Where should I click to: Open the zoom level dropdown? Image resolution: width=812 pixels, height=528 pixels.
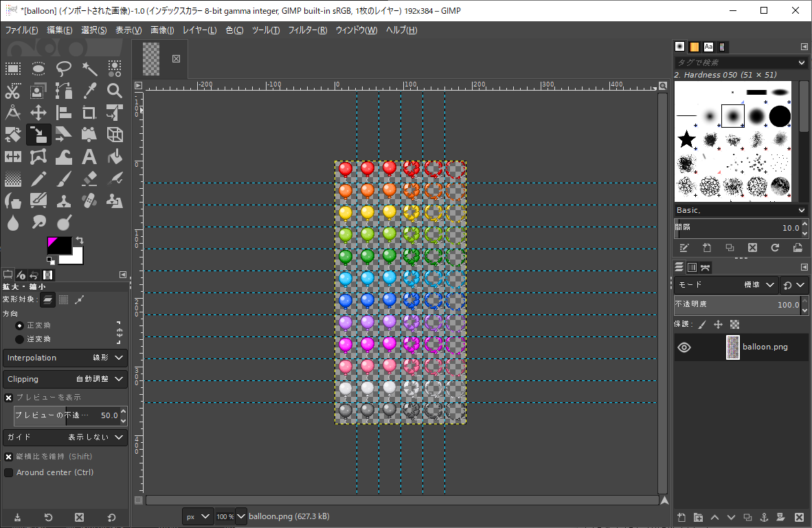pyautogui.click(x=240, y=516)
